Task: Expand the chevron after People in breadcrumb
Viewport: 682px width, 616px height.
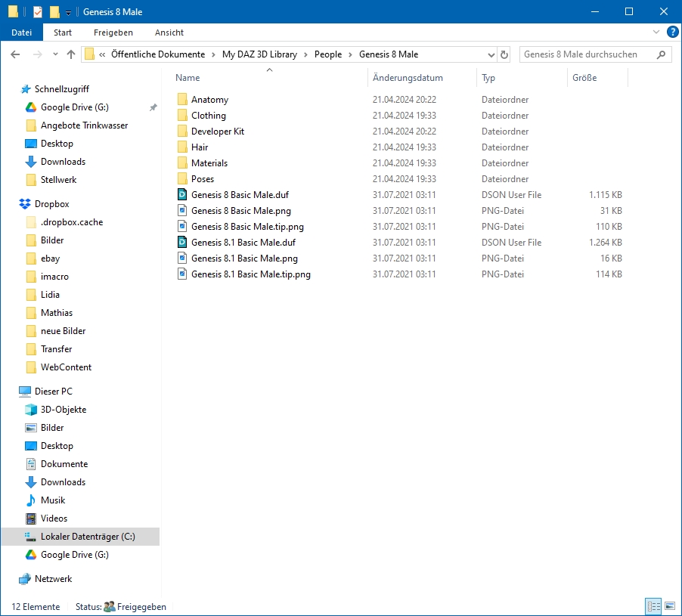Action: pos(350,54)
